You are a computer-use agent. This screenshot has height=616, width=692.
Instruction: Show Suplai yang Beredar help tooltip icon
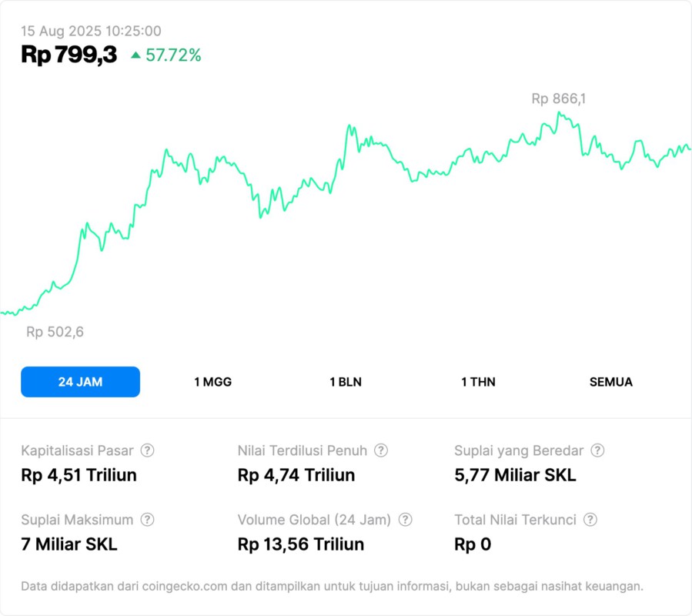click(x=597, y=450)
